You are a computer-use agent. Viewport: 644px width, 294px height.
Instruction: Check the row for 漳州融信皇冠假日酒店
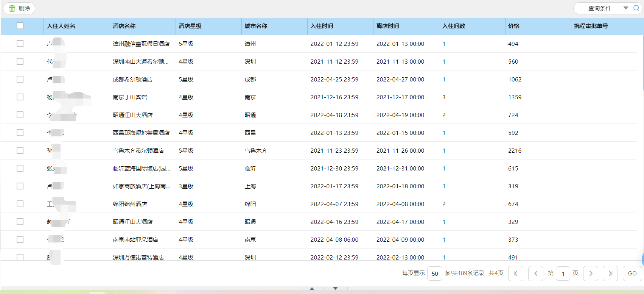pyautogui.click(x=20, y=44)
